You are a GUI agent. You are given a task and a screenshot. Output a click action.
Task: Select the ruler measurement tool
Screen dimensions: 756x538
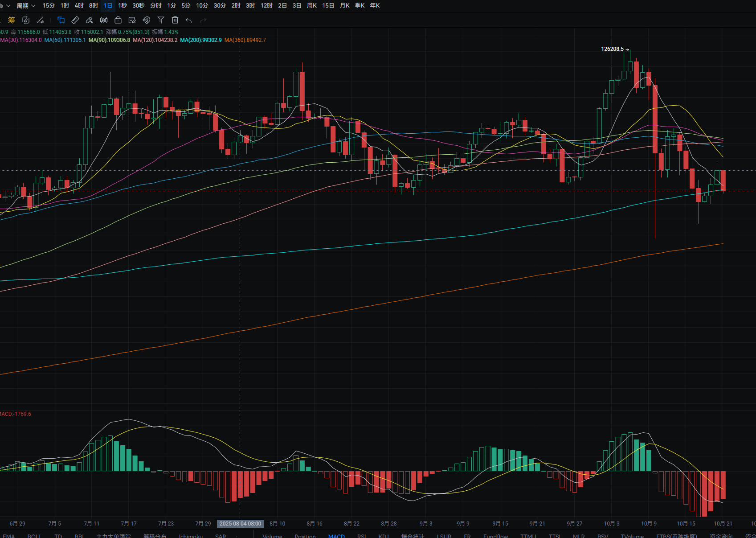pyautogui.click(x=75, y=20)
